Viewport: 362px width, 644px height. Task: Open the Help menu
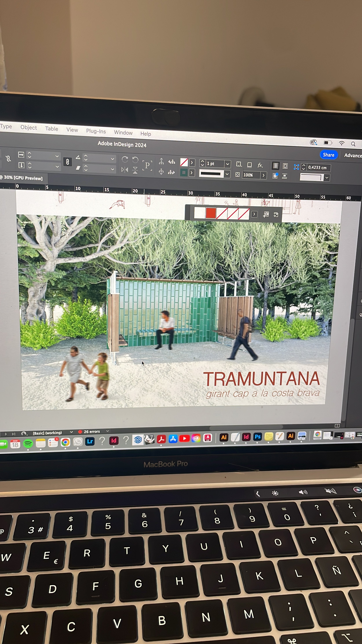146,134
